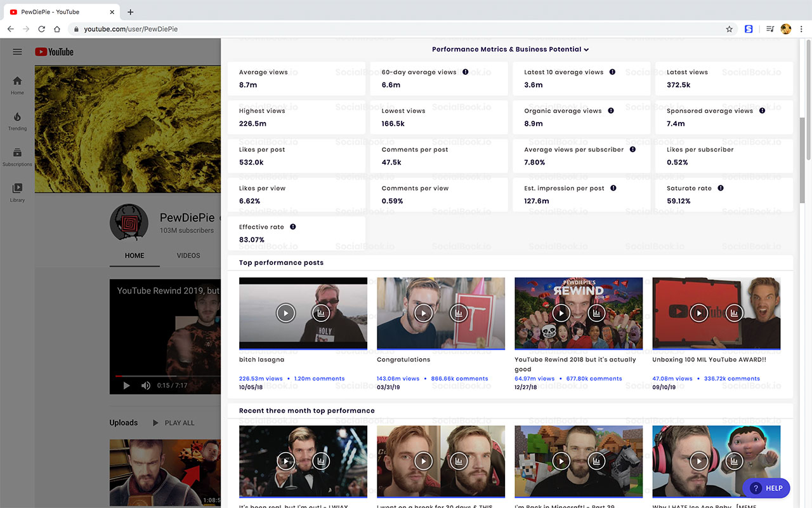The image size is (812, 508).
Task: Open Chrome three-dot menu
Action: 802,29
